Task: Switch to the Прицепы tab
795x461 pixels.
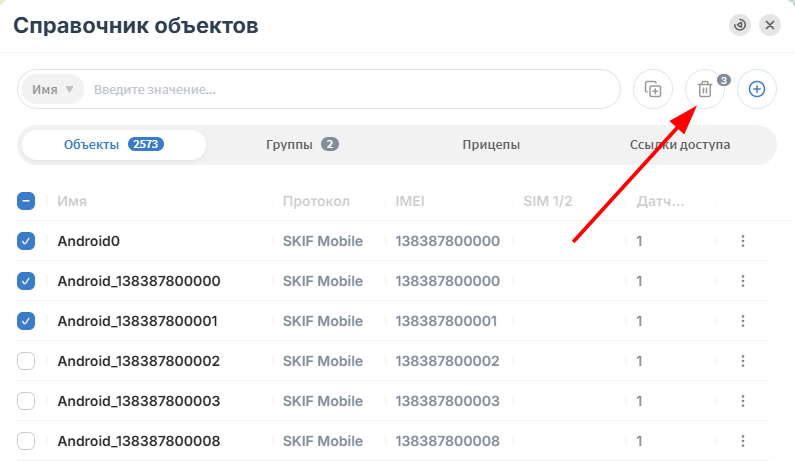Action: point(491,145)
